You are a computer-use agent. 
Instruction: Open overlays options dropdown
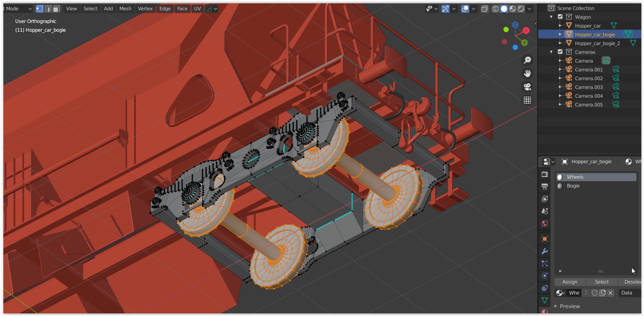473,9
